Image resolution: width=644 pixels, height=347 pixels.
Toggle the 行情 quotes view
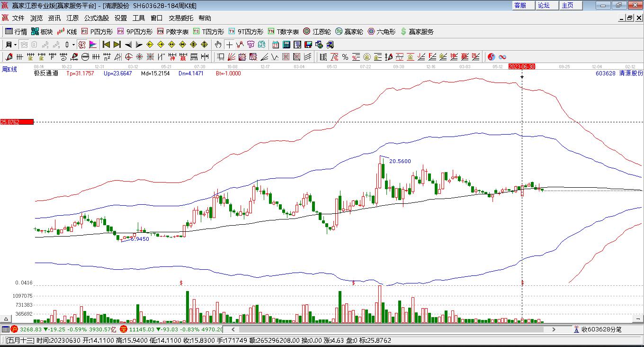tap(16, 32)
